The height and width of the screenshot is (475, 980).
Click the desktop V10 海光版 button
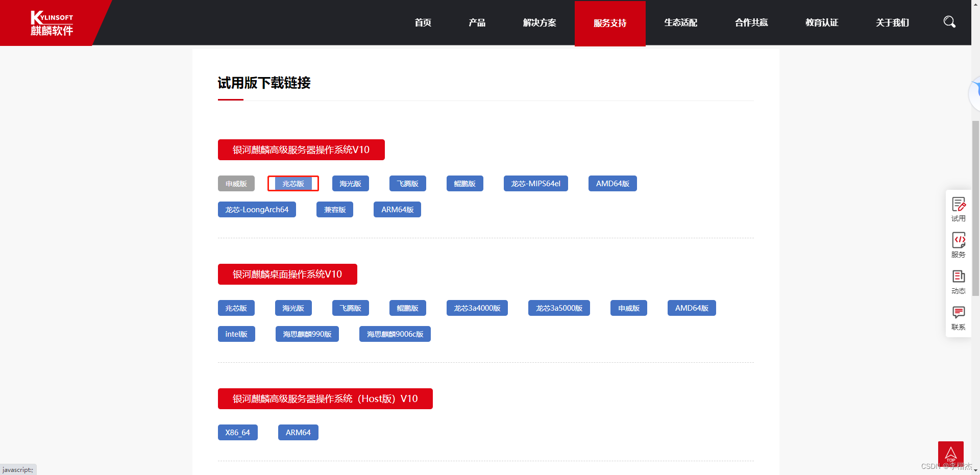point(293,308)
